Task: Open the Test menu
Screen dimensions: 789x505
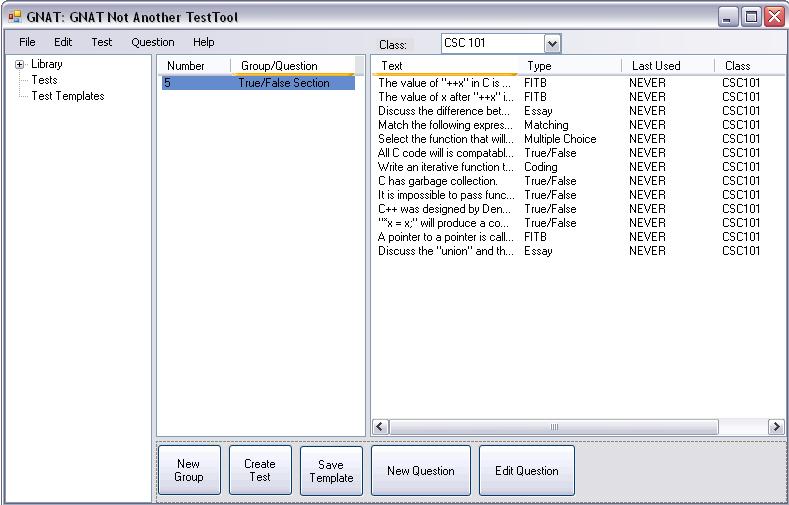Action: click(102, 42)
